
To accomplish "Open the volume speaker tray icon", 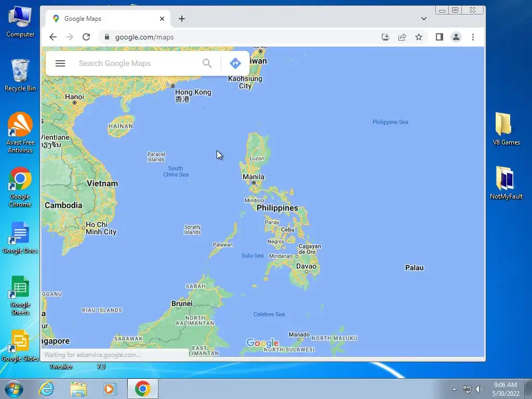I will tap(480, 389).
